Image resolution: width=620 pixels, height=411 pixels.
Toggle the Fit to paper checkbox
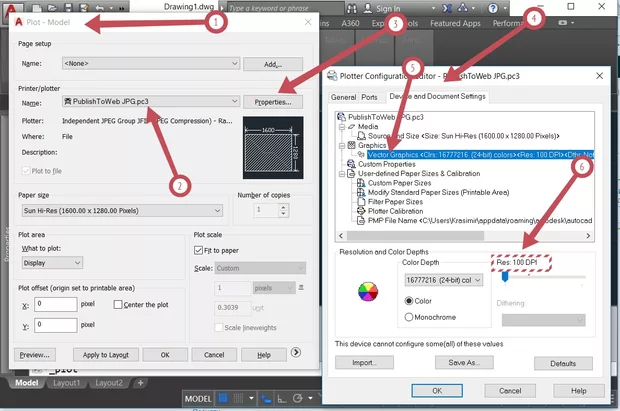(198, 250)
